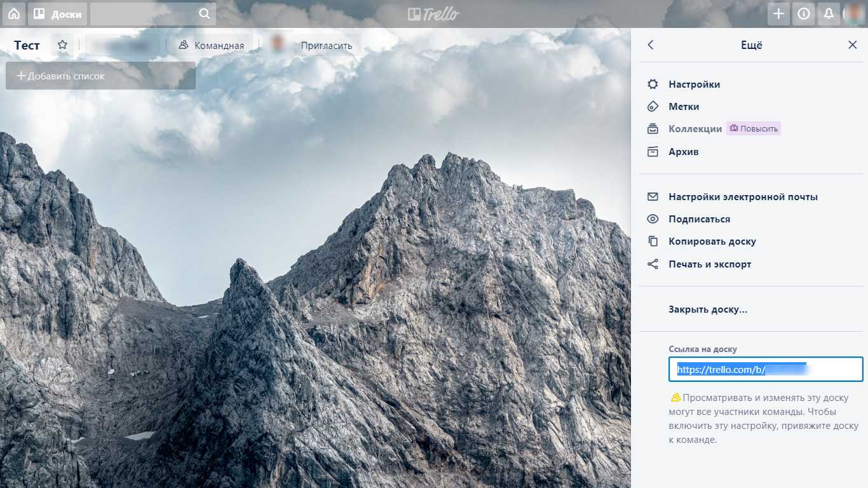Open the Метки labels menu item
This screenshot has width=868, height=488.
pos(684,107)
